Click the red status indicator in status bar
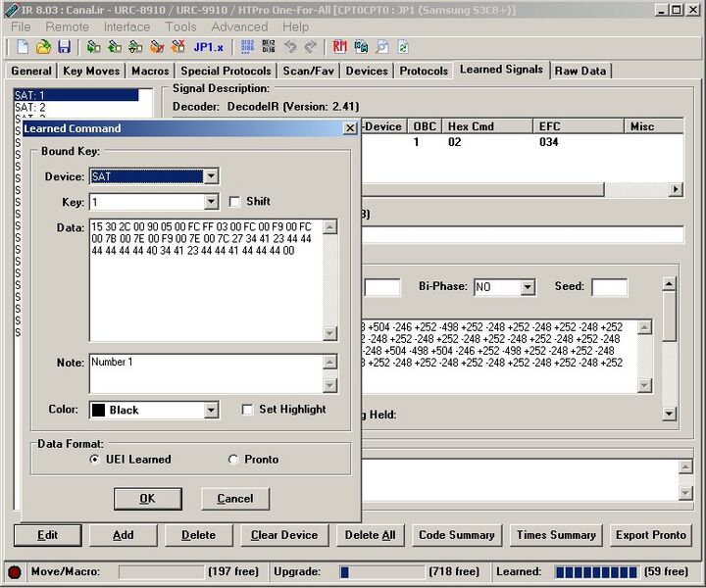Image resolution: width=706 pixels, height=588 pixels. (15, 572)
